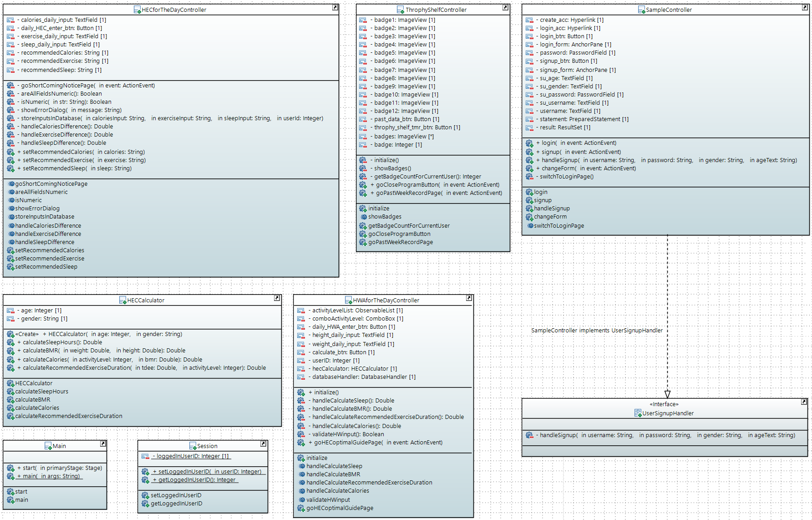Click the HECCalculator class icon
Screen dimensions: 812x520
[122, 300]
